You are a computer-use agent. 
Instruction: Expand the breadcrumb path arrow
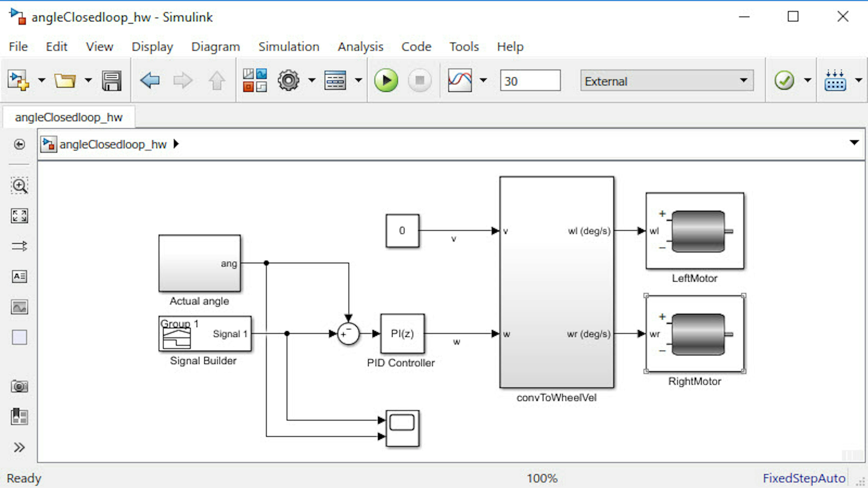point(176,144)
